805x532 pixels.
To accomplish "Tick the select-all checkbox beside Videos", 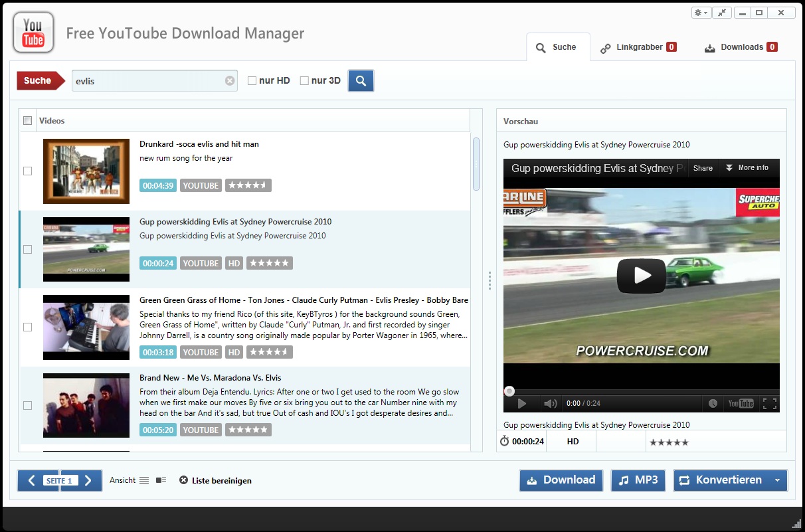I will [x=27, y=120].
